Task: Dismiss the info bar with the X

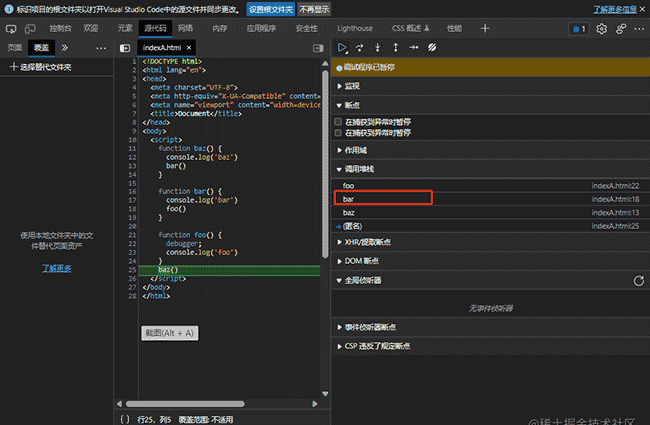Action: [x=642, y=9]
